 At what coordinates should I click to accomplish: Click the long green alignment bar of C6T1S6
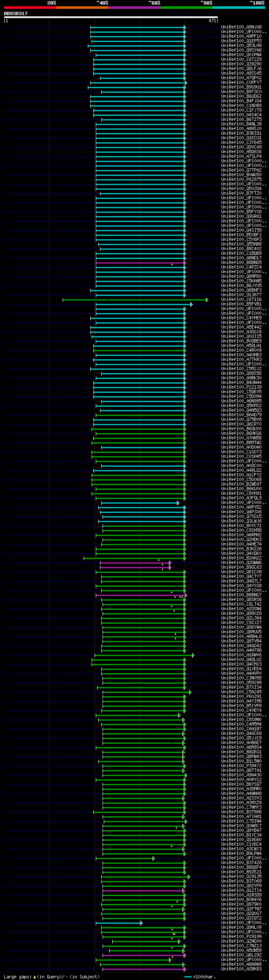coord(135,300)
